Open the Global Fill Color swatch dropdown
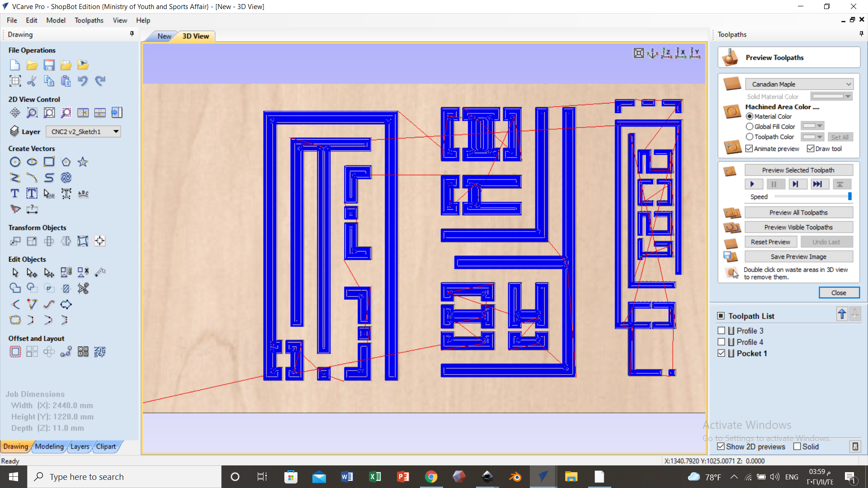Viewport: 868px width, 488px height. click(x=812, y=126)
